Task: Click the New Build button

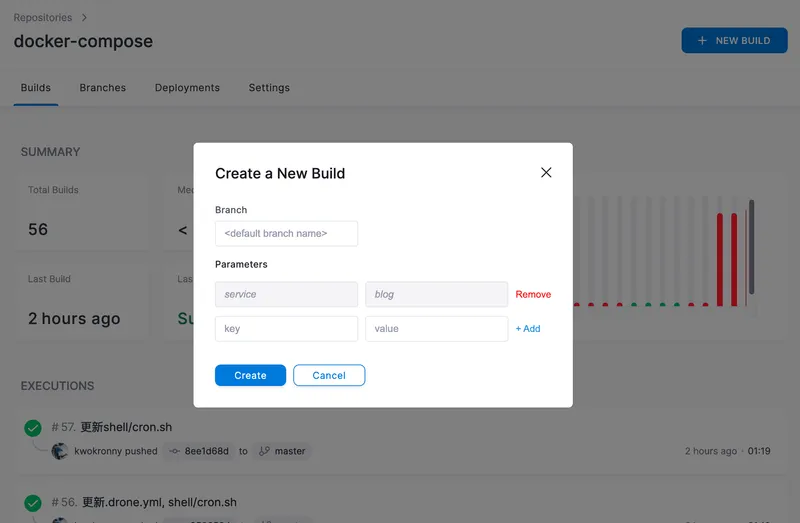Action: tap(734, 41)
